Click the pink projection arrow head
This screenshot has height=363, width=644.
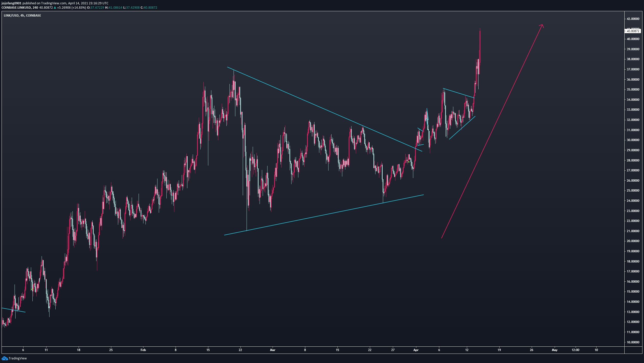(x=541, y=26)
